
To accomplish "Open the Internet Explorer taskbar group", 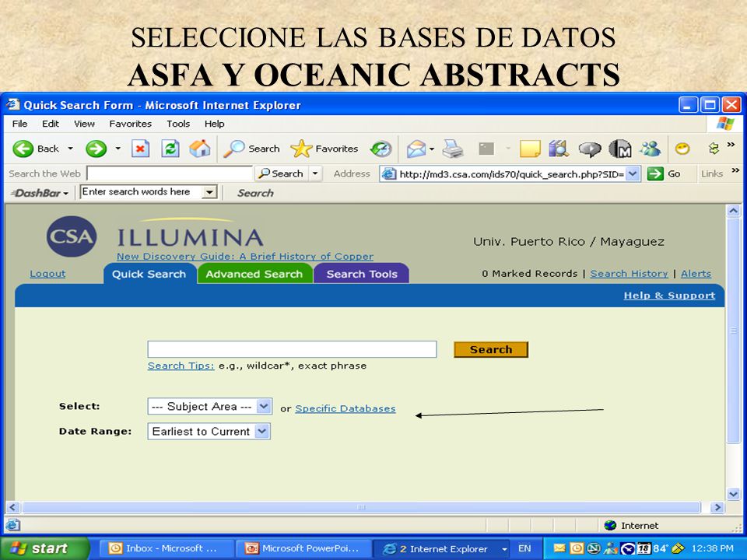I will tap(441, 548).
